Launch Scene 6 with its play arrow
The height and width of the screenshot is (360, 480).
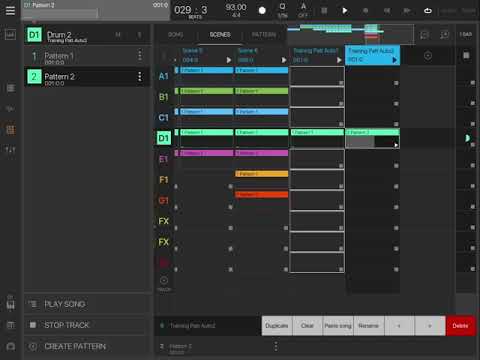tap(284, 60)
